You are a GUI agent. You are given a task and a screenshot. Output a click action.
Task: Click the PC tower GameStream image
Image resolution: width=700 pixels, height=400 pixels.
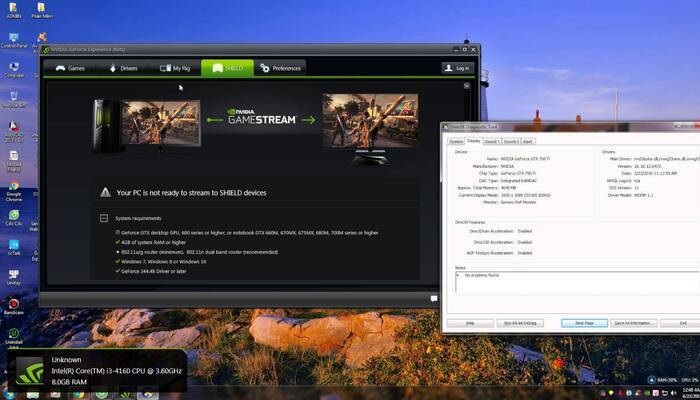point(146,126)
